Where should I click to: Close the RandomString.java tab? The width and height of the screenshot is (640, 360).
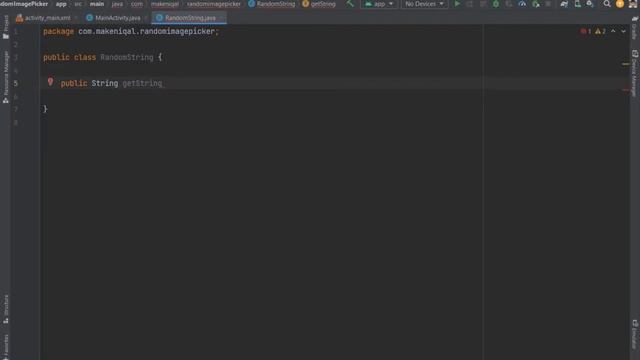(221, 18)
